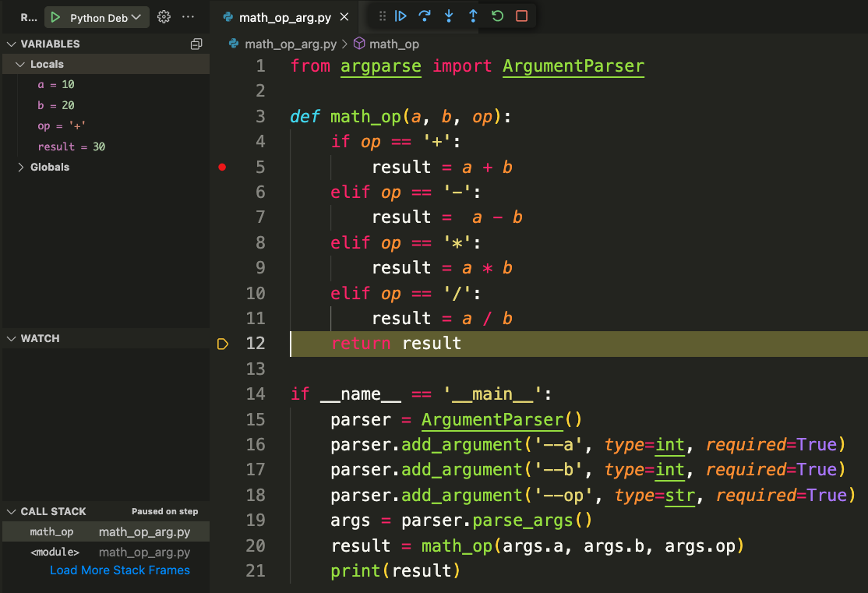Switch to the math_op_arg.py tab

point(285,18)
